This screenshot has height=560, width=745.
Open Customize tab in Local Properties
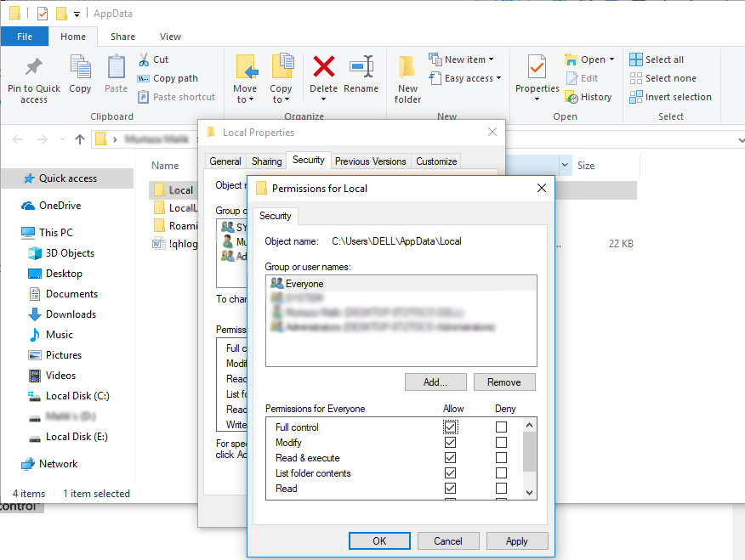436,161
